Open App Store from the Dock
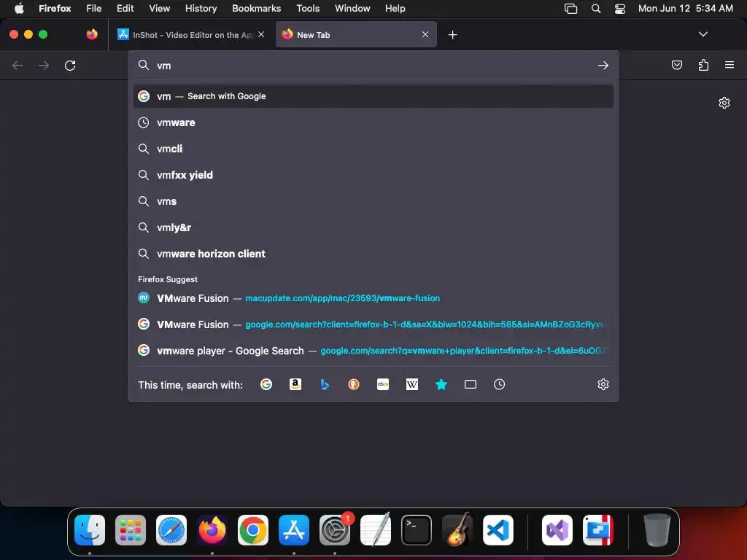The width and height of the screenshot is (747, 560). [x=294, y=530]
